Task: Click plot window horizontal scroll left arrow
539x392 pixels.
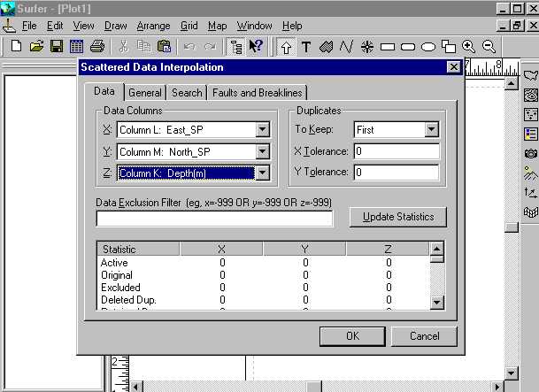Action: tap(135, 387)
